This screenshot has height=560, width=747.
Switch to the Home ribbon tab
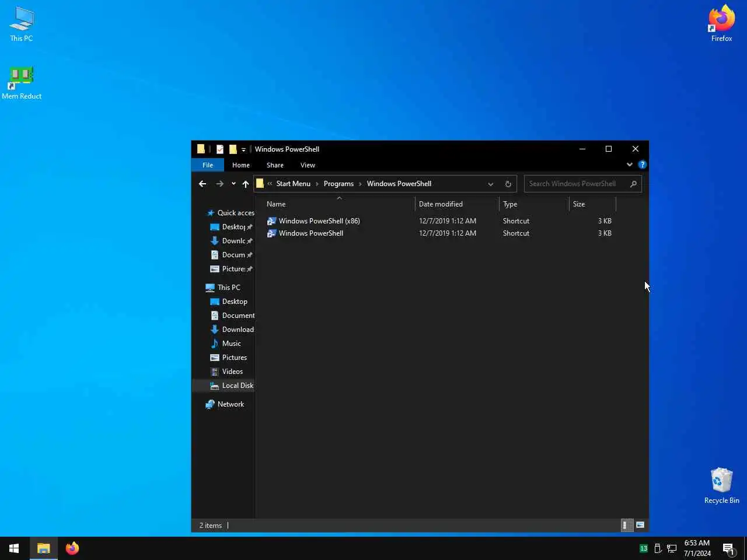tap(241, 165)
